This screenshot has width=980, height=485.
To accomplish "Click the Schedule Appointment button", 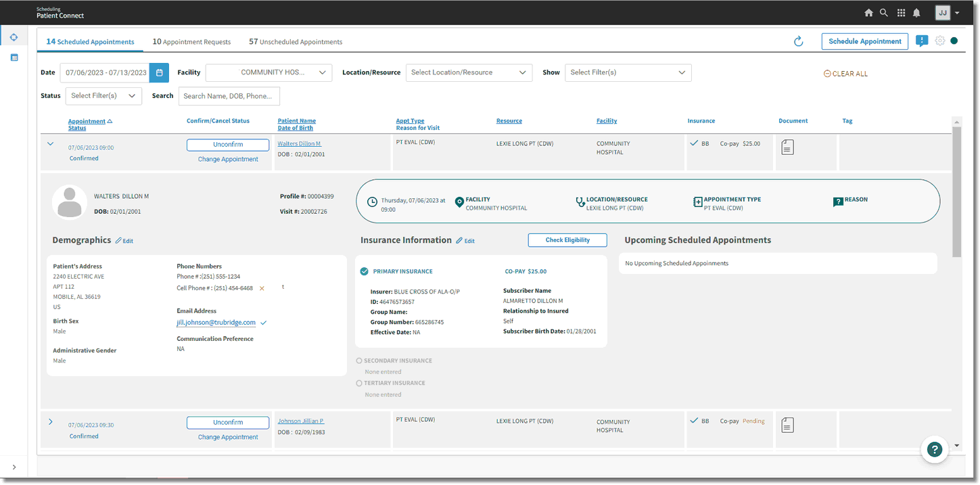I will [x=865, y=41].
